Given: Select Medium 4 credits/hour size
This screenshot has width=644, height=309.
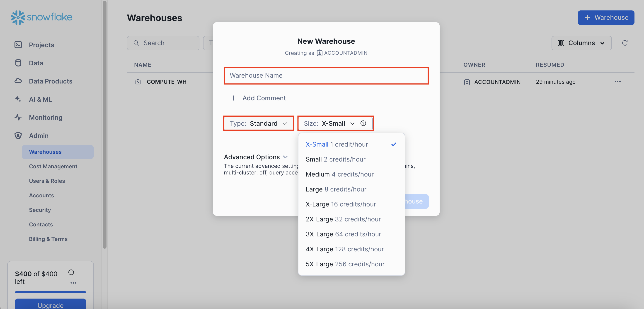Looking at the screenshot, I should coord(339,174).
